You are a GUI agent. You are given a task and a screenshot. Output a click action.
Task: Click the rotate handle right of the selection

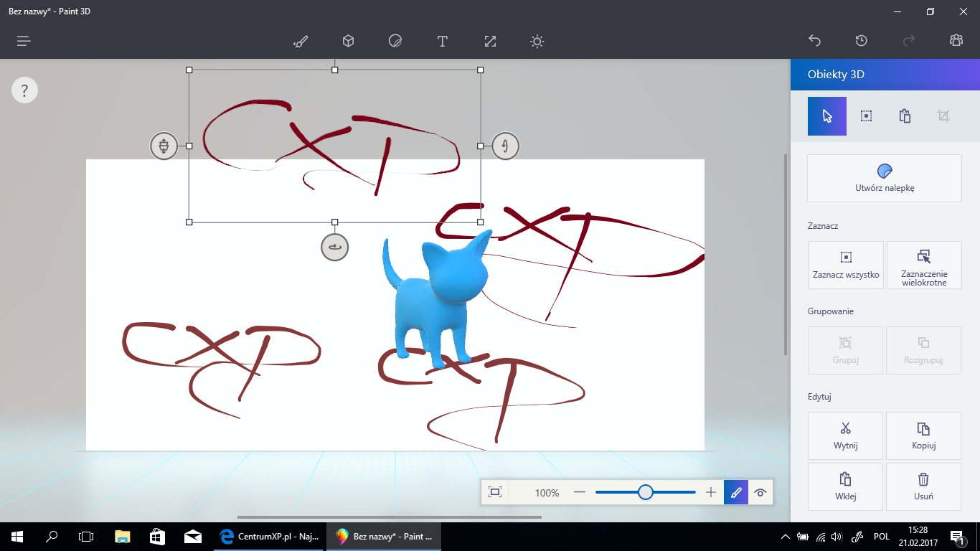pos(505,146)
